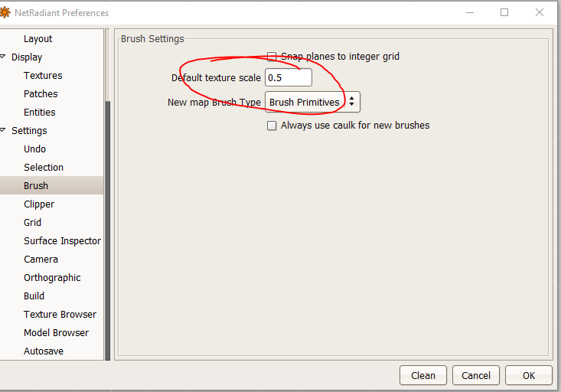This screenshot has width=561, height=392.
Task: Select Textures in the preferences tree
Action: click(x=43, y=76)
